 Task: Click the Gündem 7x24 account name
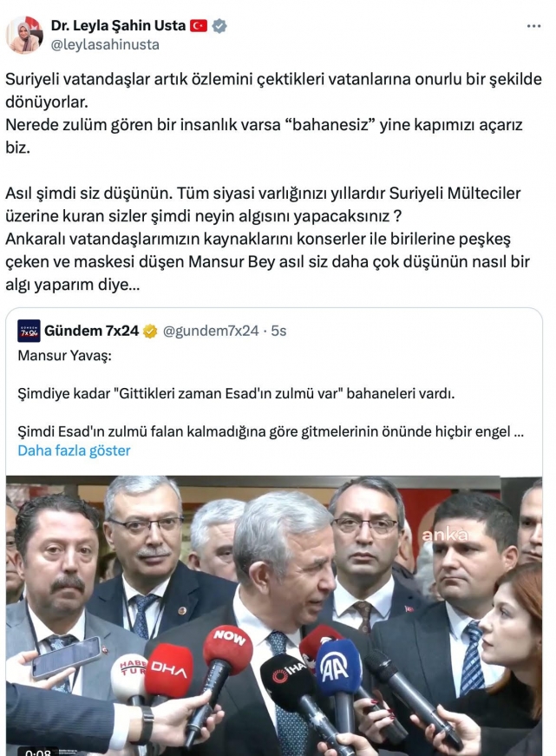tap(92, 331)
